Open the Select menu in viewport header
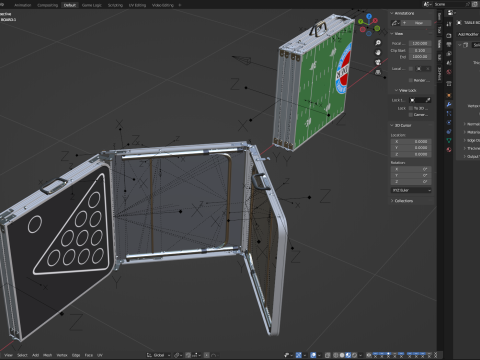Image resolution: width=480 pixels, height=360 pixels. tap(22, 355)
